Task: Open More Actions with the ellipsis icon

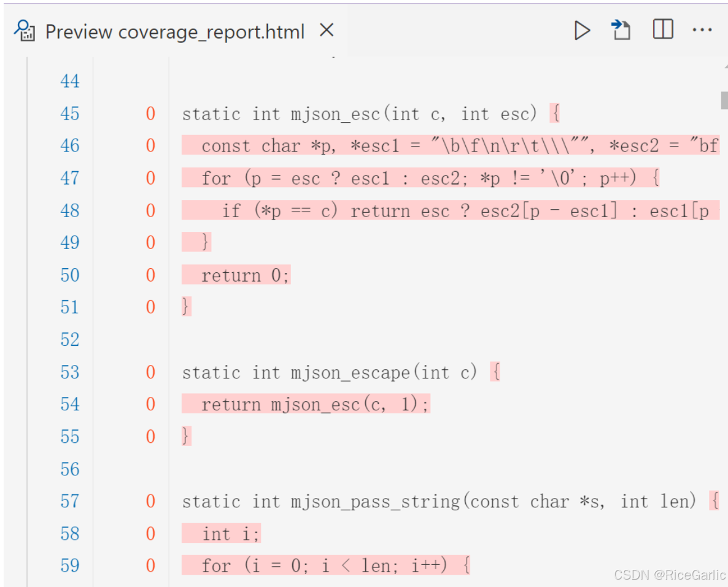Action: coord(702,30)
